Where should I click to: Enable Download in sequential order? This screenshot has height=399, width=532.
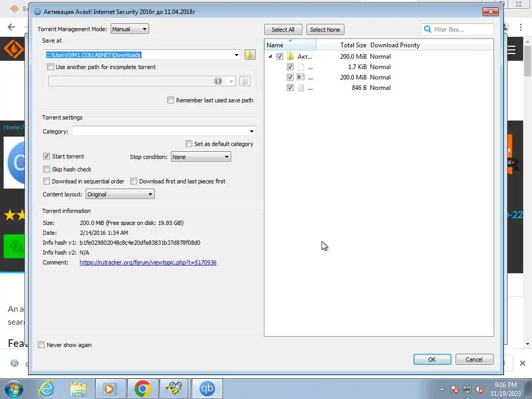tap(46, 181)
